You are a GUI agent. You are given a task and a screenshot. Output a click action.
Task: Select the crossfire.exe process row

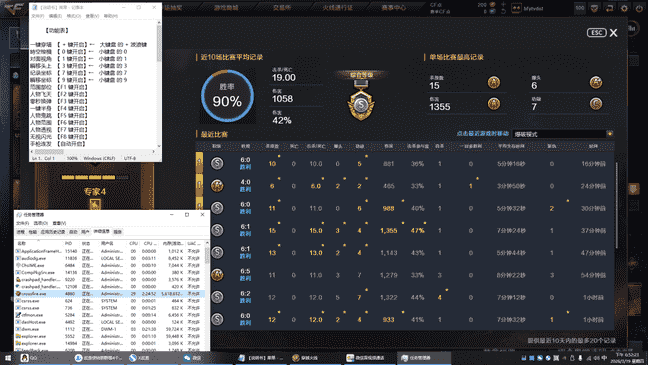pyautogui.click(x=110, y=294)
